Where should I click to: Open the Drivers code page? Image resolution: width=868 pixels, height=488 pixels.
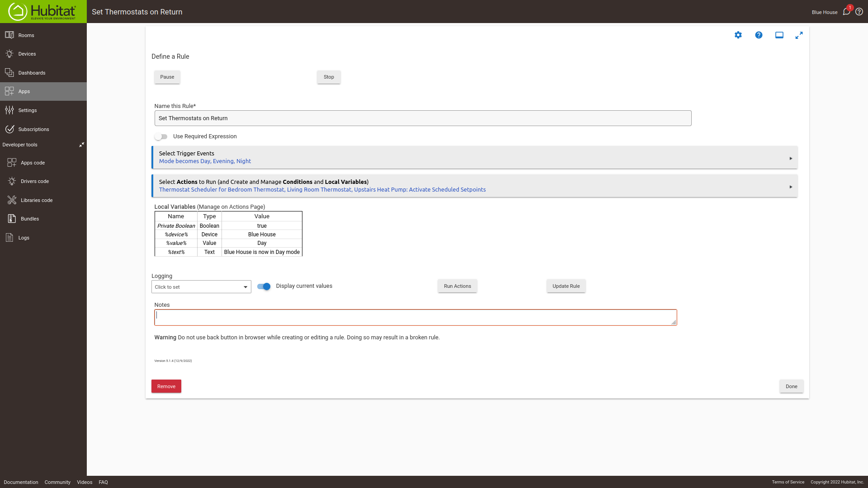pyautogui.click(x=35, y=181)
